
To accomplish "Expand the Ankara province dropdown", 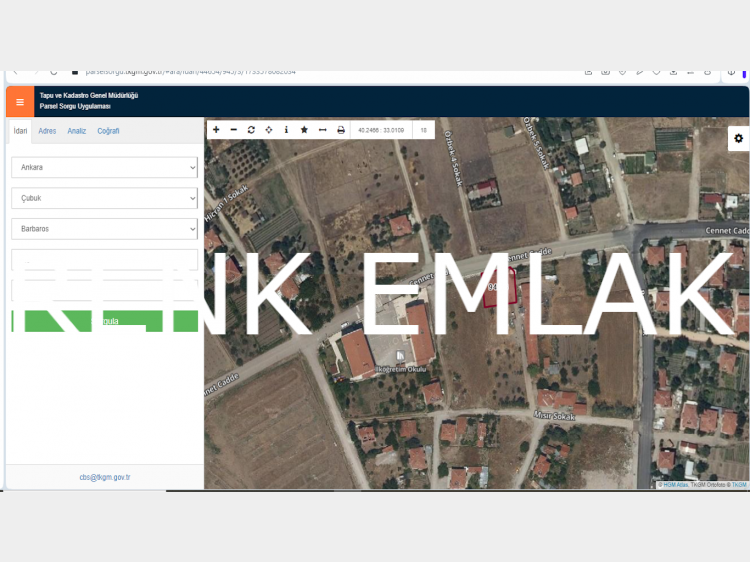I will pyautogui.click(x=104, y=168).
